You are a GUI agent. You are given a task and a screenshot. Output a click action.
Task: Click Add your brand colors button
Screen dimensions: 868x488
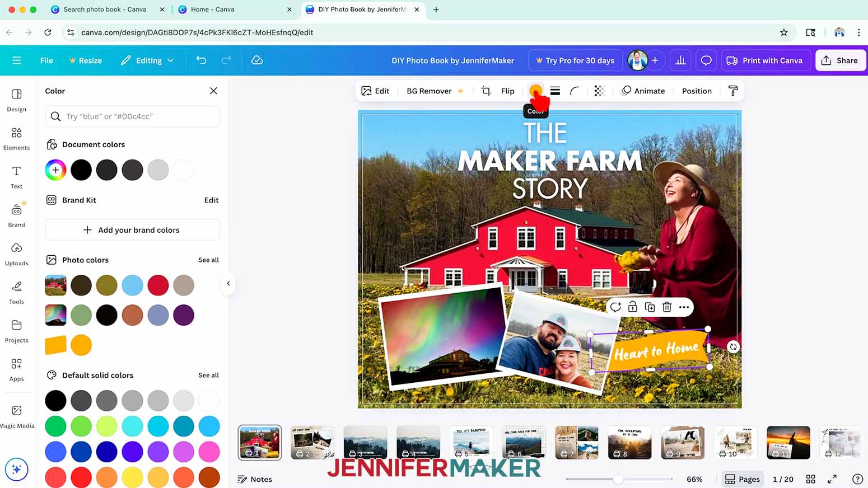point(132,230)
